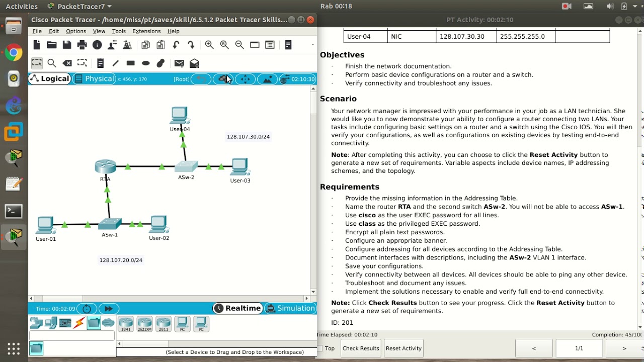Click the workspace vertical scrollbar

[x=313, y=191]
